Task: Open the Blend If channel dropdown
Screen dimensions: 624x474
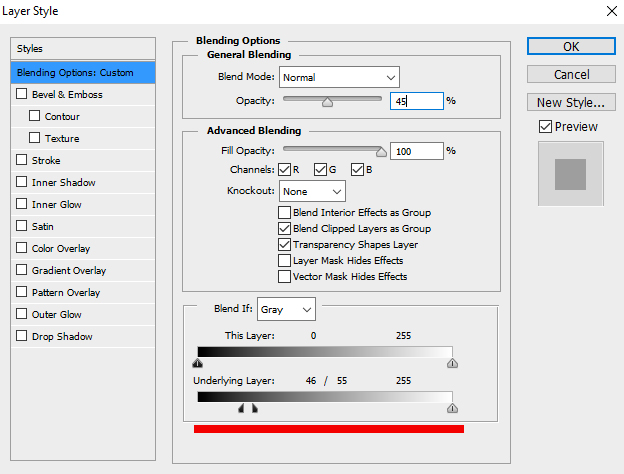Action: click(x=287, y=309)
